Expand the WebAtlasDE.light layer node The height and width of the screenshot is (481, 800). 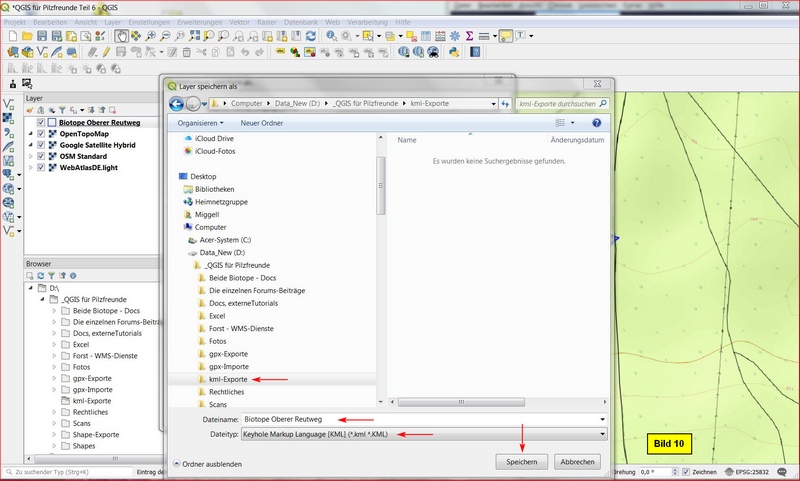pyautogui.click(x=30, y=167)
